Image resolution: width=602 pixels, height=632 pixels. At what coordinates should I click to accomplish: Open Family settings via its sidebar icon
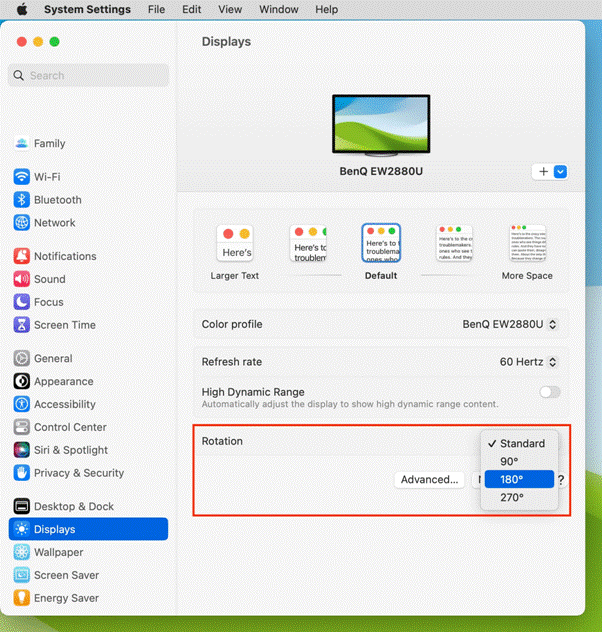point(22,143)
